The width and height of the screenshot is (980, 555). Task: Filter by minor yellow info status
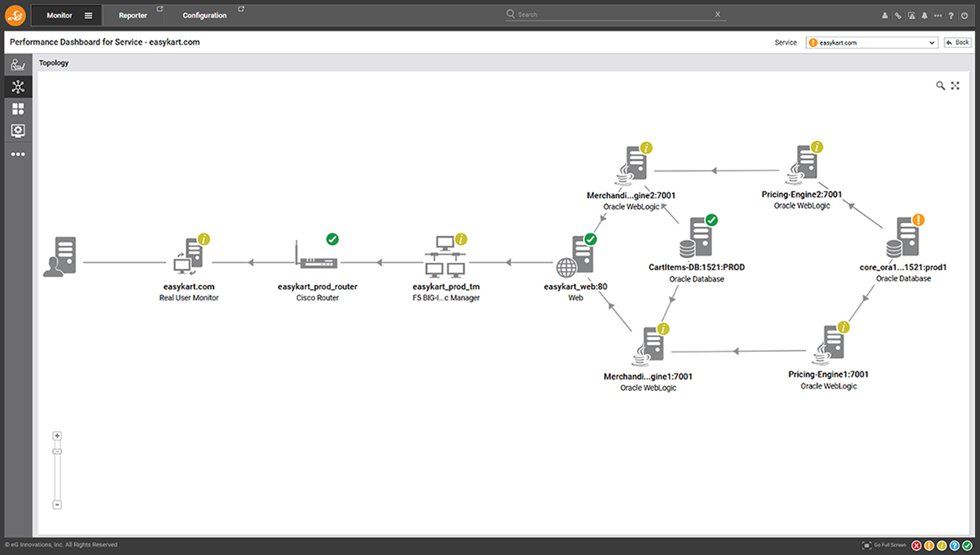click(x=942, y=544)
